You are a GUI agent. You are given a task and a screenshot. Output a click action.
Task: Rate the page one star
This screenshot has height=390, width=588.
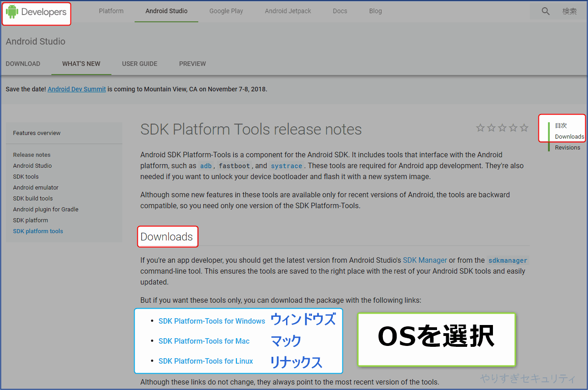pyautogui.click(x=480, y=128)
